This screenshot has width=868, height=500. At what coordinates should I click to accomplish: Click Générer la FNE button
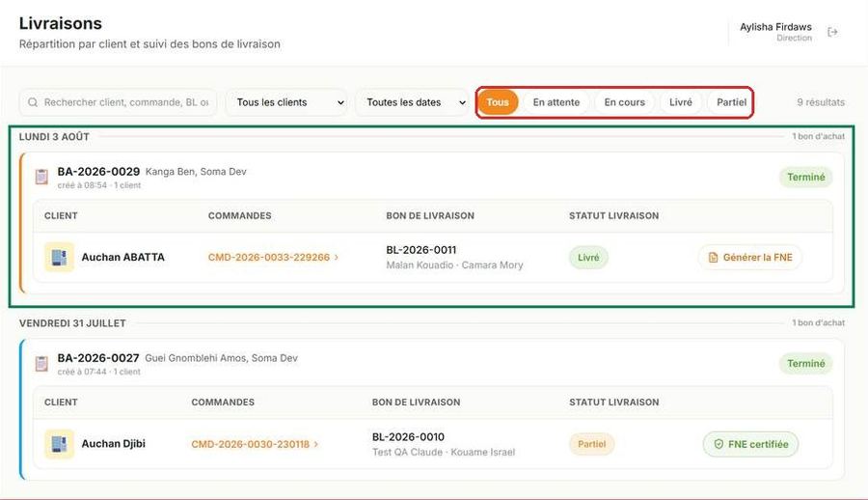coord(750,257)
